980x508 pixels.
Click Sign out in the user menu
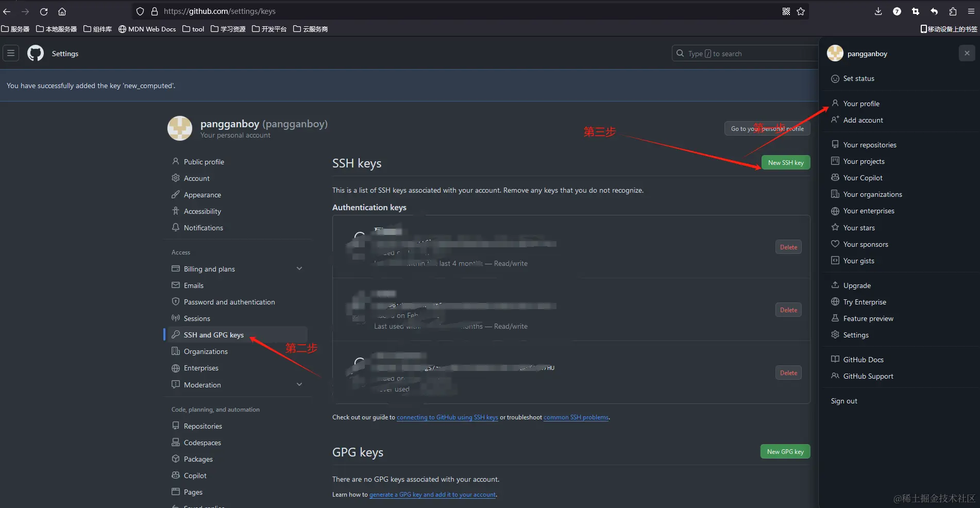pyautogui.click(x=844, y=401)
